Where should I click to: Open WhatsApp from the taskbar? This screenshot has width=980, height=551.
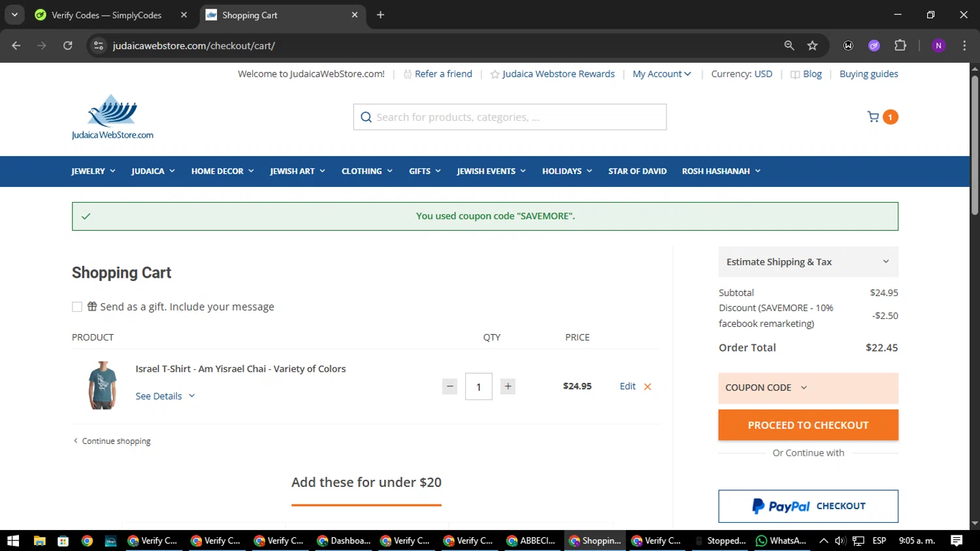point(781,541)
